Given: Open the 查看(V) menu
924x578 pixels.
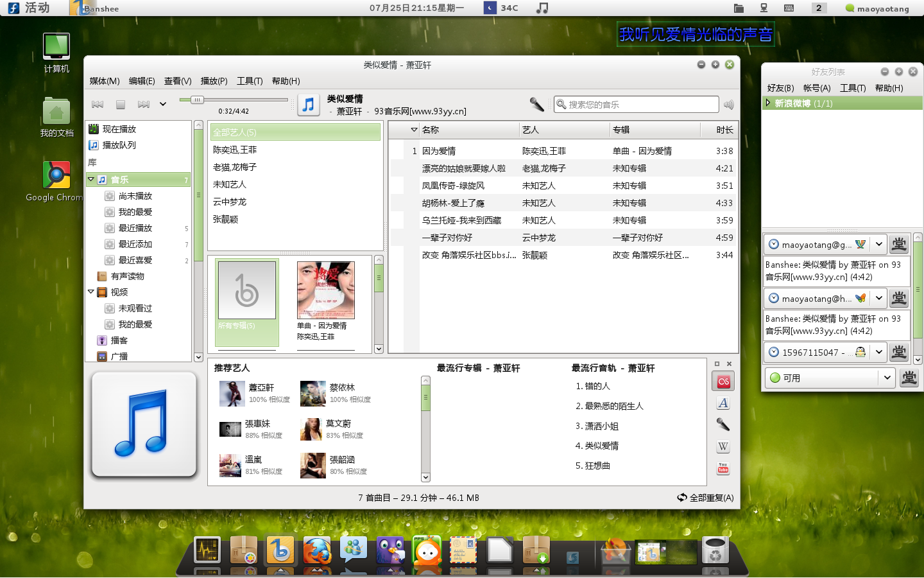Looking at the screenshot, I should 178,81.
